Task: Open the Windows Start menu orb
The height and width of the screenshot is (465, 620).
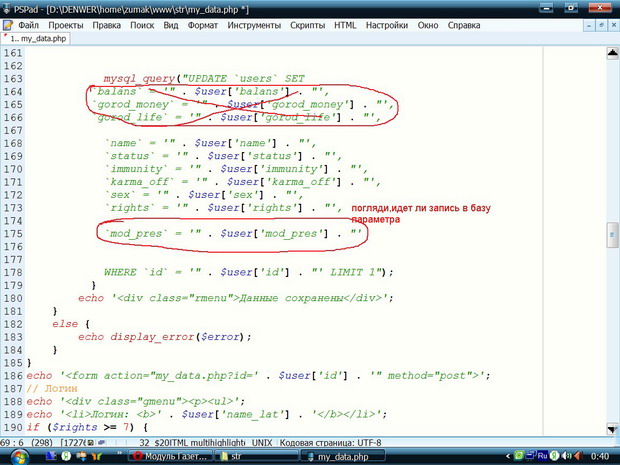Action: [x=14, y=456]
